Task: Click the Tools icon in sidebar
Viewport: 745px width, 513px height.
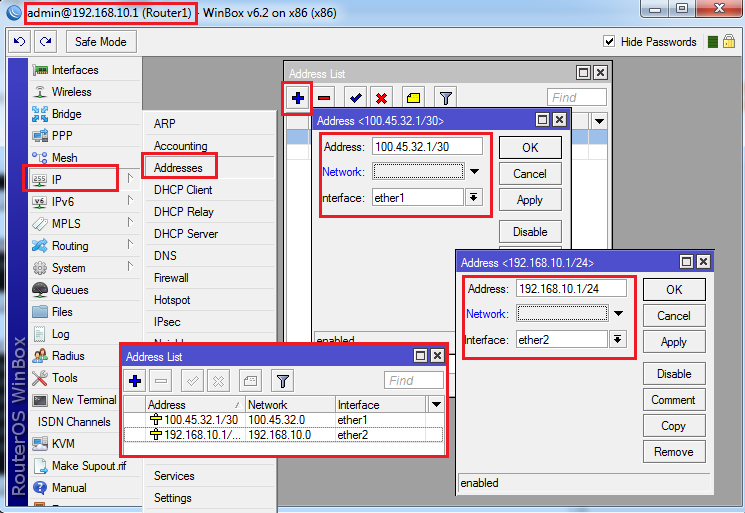Action: click(40, 378)
